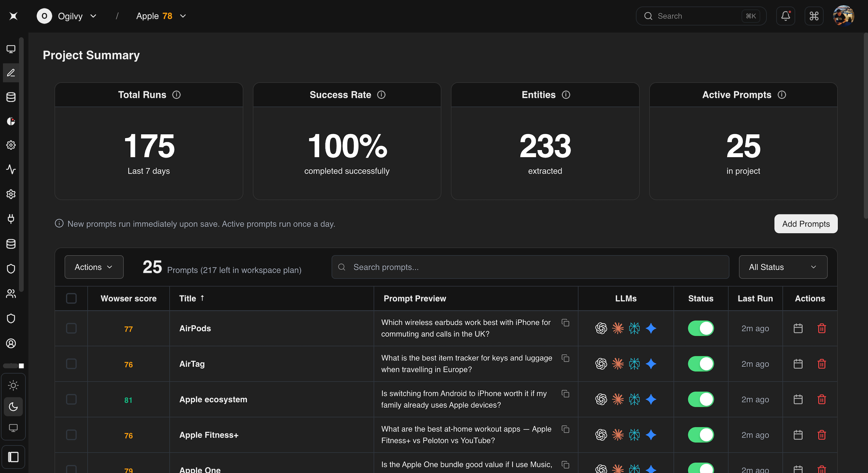Collapse the sidebar panel icon
This screenshot has height=473, width=868.
click(13, 457)
